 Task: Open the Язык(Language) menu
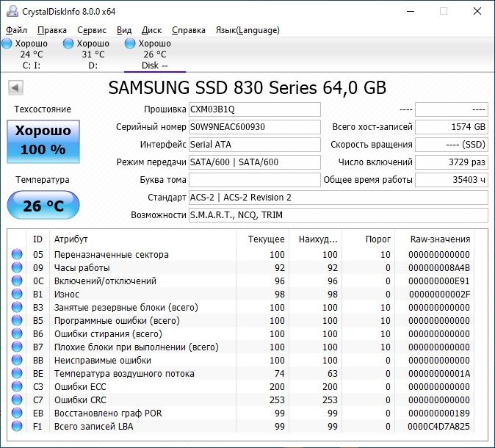pyautogui.click(x=247, y=30)
